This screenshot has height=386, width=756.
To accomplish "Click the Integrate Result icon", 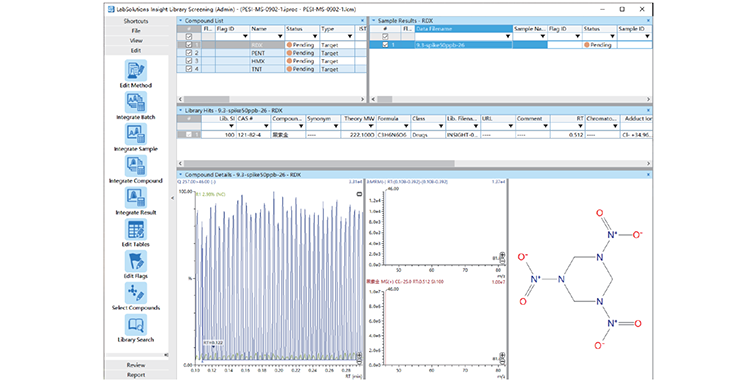I will tap(136, 198).
